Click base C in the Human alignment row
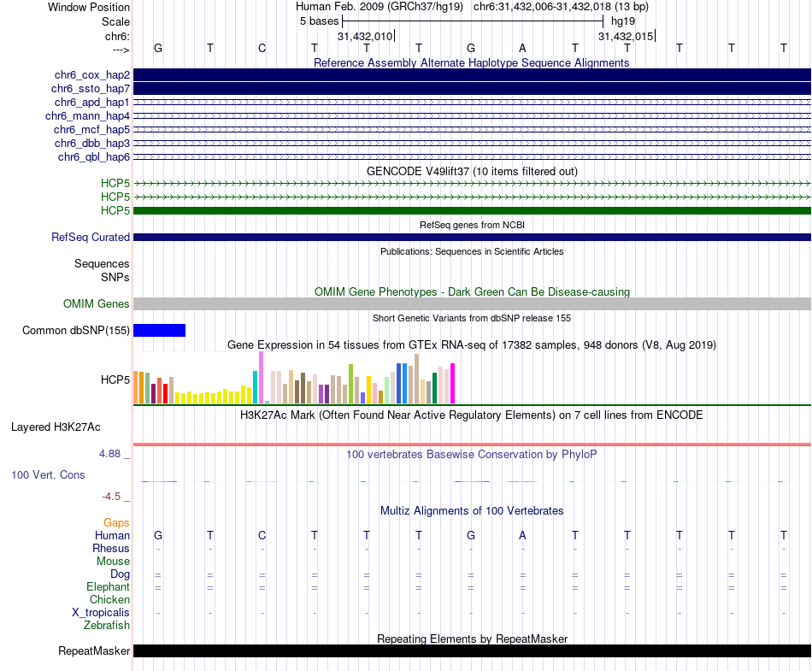Viewport: 812px width, 671px height. [x=262, y=535]
